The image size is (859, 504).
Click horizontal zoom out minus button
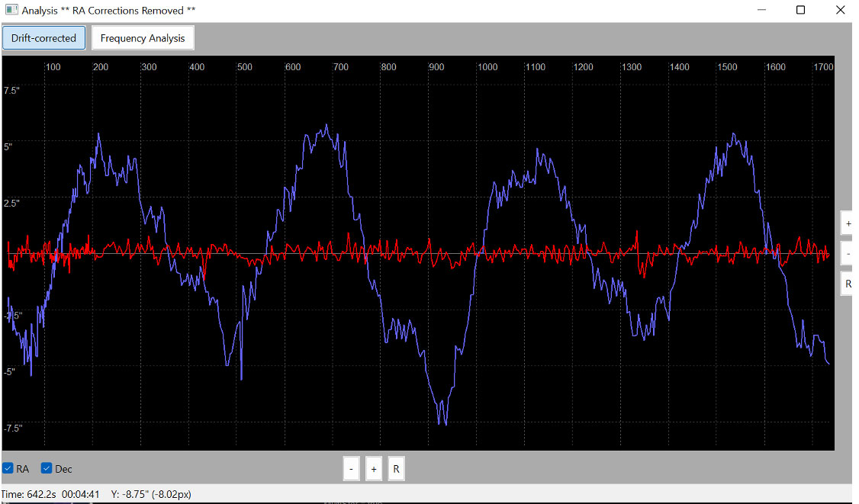click(x=351, y=469)
